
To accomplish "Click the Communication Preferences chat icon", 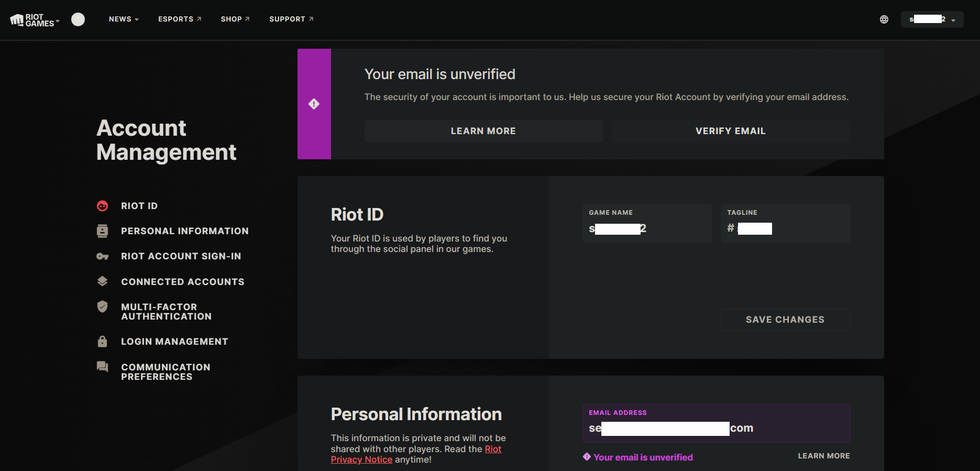I will pyautogui.click(x=103, y=367).
